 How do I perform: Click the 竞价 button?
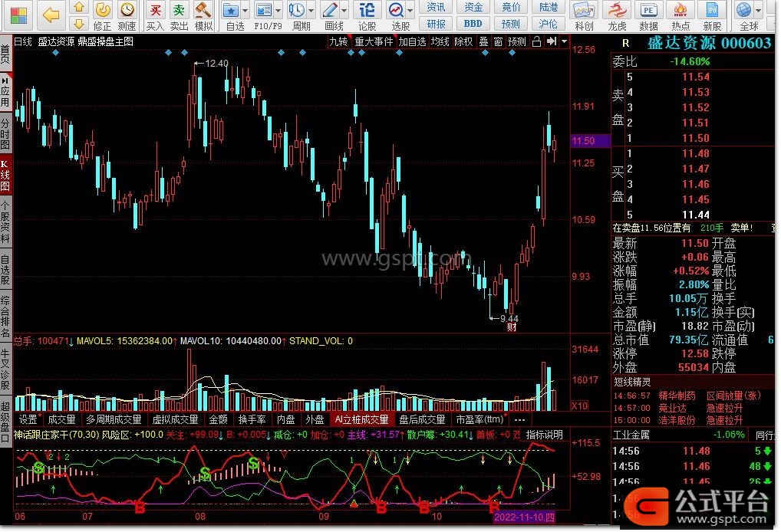coord(511,7)
